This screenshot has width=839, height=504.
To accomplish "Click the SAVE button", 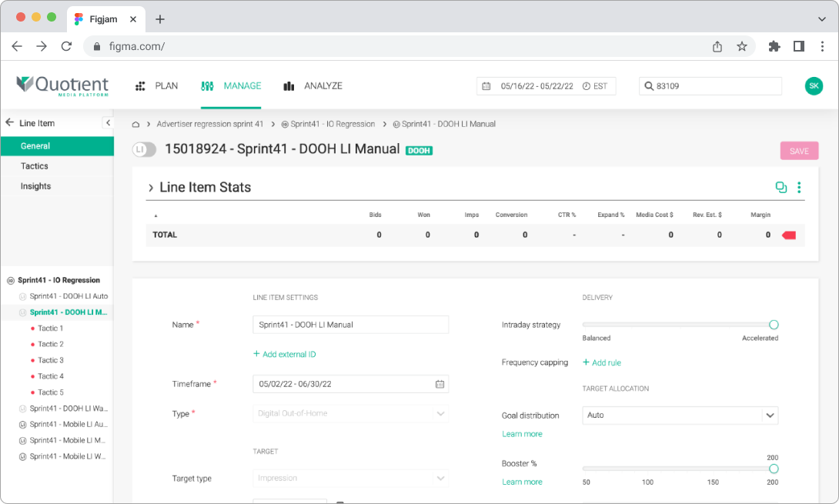I will 799,151.
